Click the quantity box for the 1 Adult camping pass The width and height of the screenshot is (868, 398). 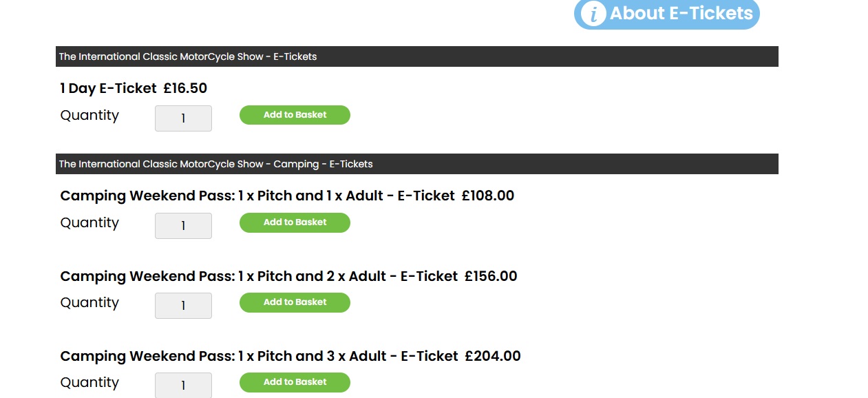point(183,225)
